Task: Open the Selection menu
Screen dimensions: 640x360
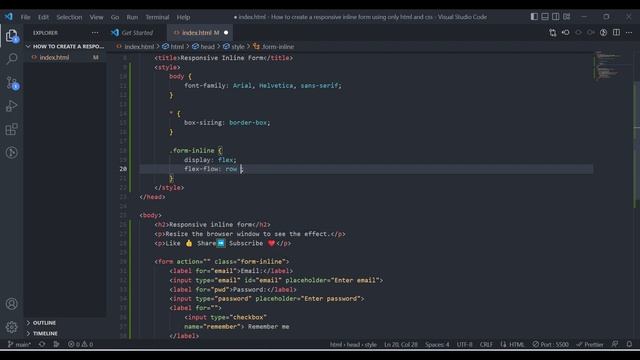Action: 69,17
